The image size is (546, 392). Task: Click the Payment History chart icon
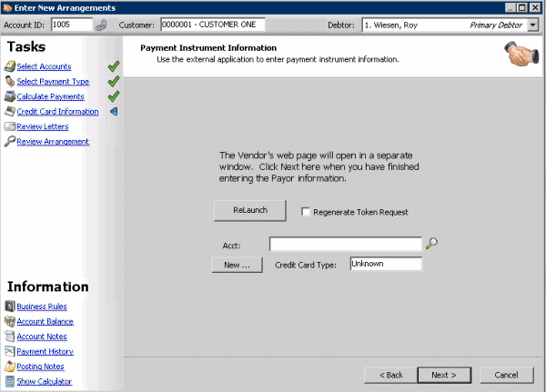[x=10, y=351]
